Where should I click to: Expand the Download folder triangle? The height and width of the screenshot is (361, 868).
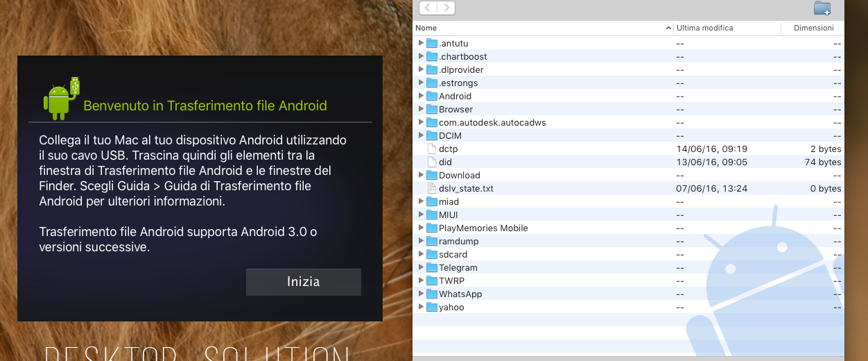click(x=421, y=175)
